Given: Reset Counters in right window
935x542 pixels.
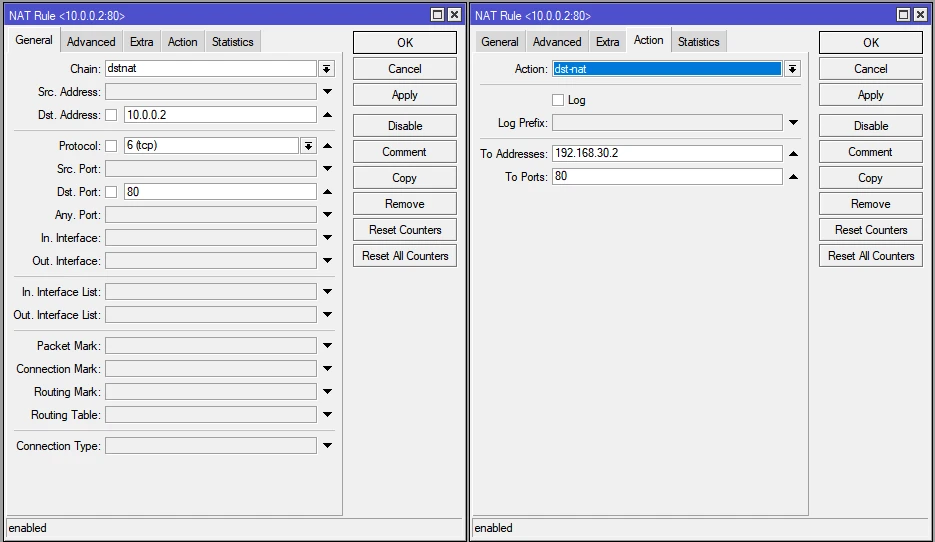Looking at the screenshot, I should pyautogui.click(x=871, y=230).
